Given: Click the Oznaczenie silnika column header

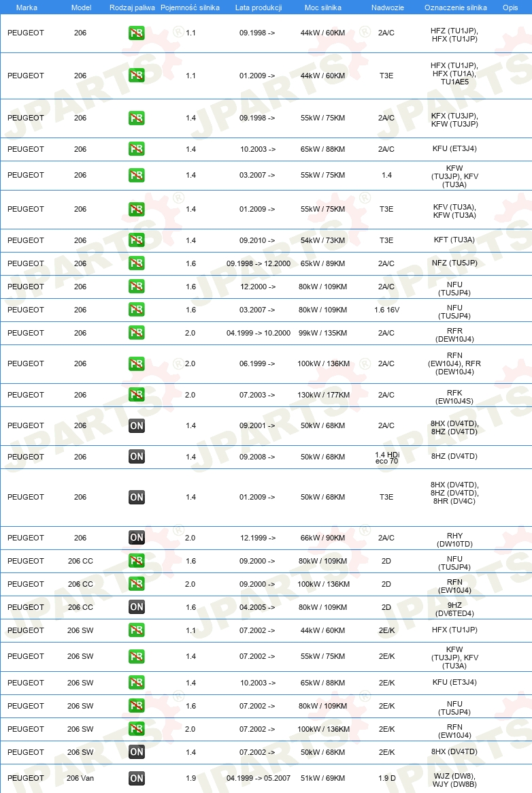Looking at the screenshot, I should click(456, 7).
